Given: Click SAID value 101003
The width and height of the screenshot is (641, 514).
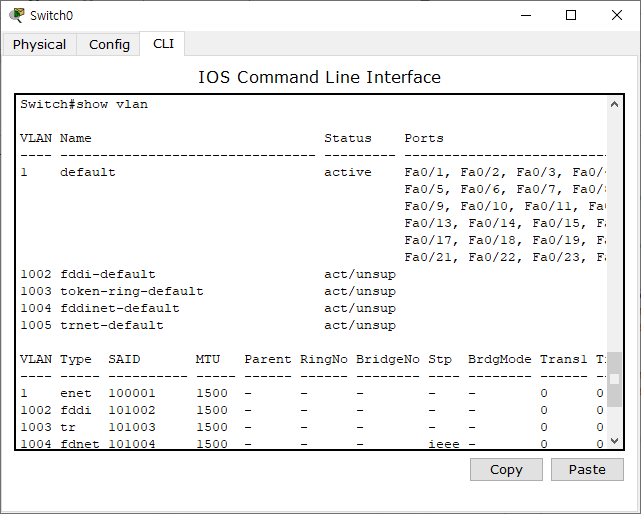Looking at the screenshot, I should [x=132, y=427].
